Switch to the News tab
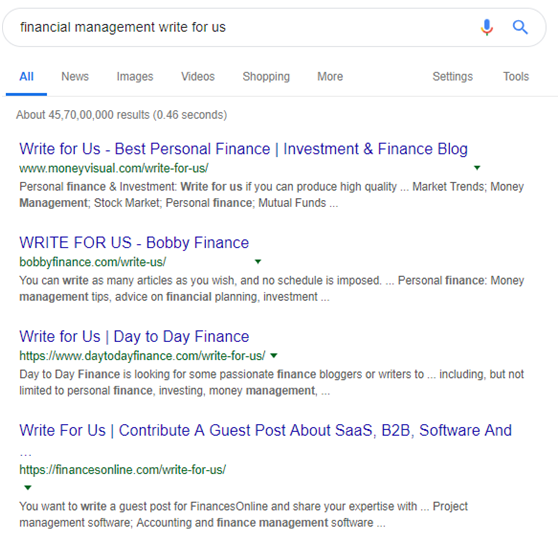 (x=75, y=76)
